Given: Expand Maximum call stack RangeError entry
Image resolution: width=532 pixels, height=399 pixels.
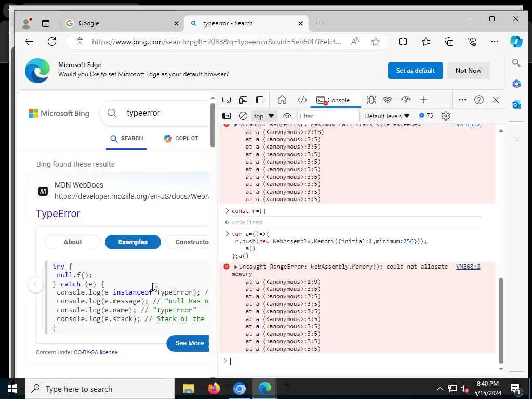Looking at the screenshot, I should pyautogui.click(x=235, y=125).
